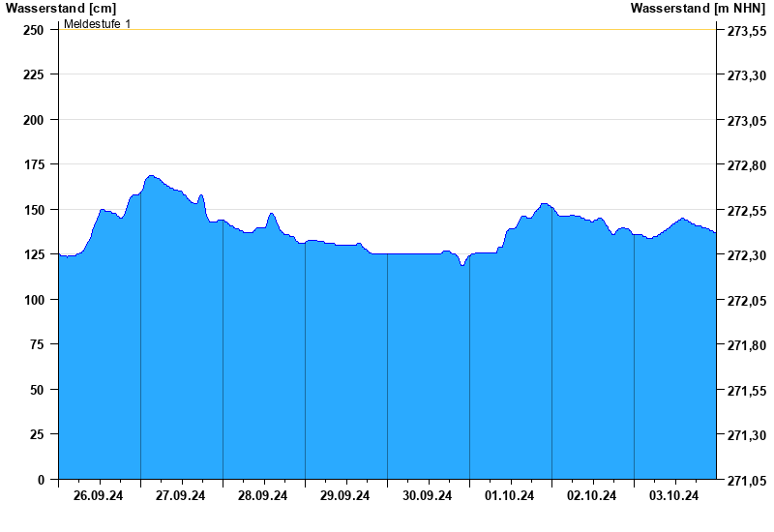Click the water level peak on 27.09.24
Image resolution: width=774 pixels, height=532 pixels.
[x=151, y=176]
